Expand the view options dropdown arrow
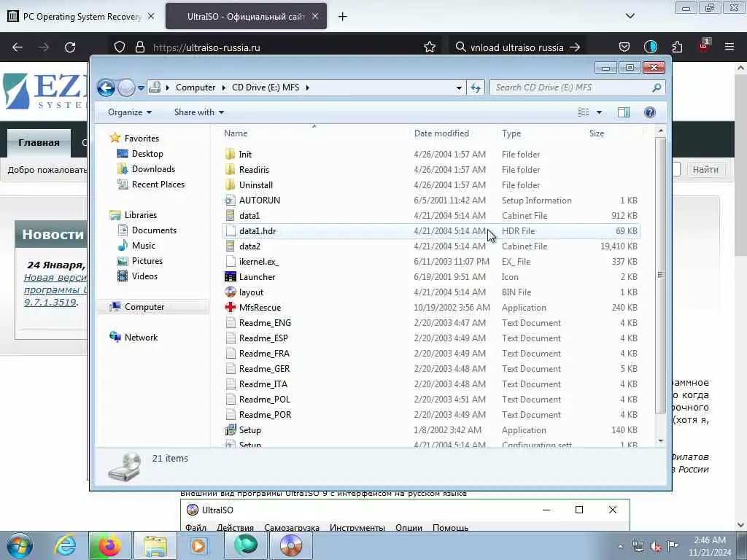The image size is (747, 560). pos(600,112)
